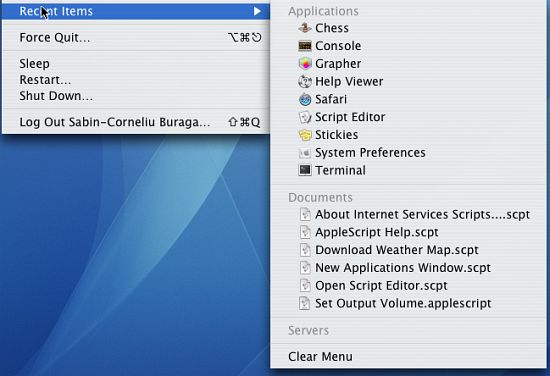This screenshot has width=550, height=376.
Task: Launch Safari from recent applications
Action: [408, 99]
